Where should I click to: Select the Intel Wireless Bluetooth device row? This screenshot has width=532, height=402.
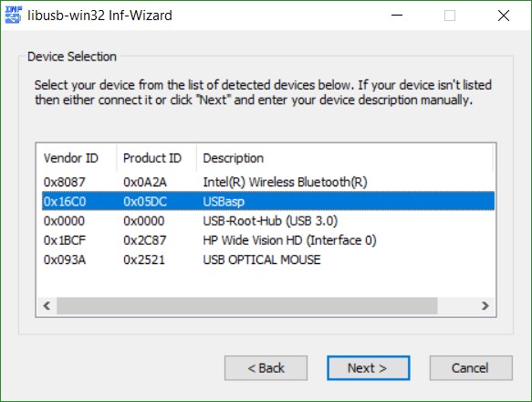tap(268, 182)
